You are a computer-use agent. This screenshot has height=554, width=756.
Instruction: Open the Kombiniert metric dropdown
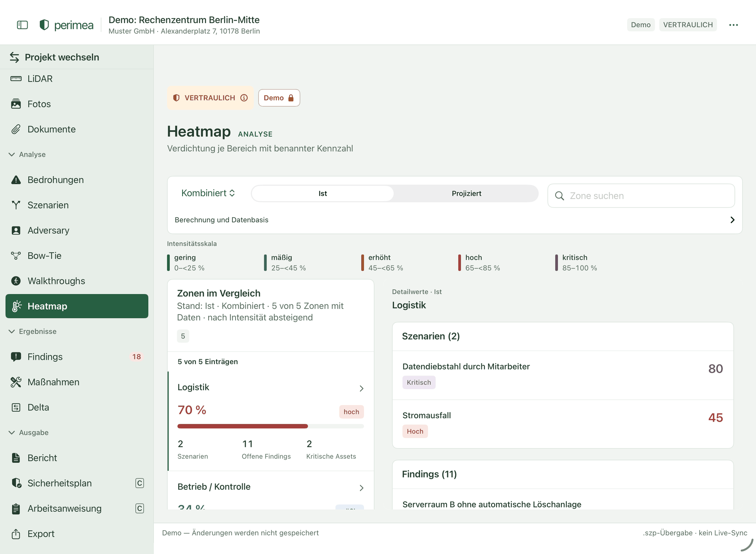tap(208, 193)
